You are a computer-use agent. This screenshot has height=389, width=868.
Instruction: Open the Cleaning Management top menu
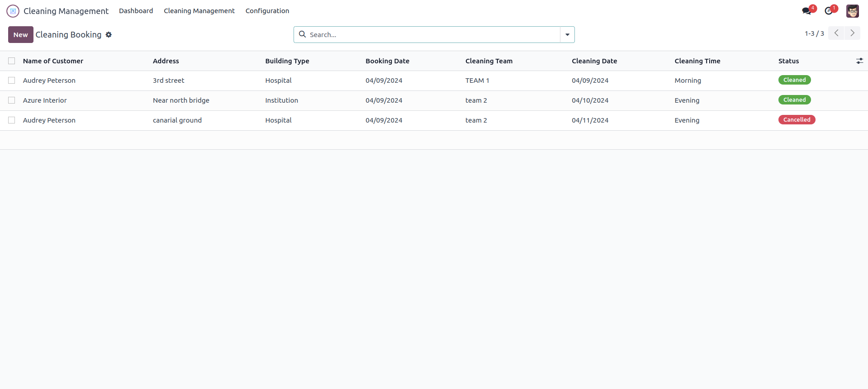pyautogui.click(x=199, y=11)
